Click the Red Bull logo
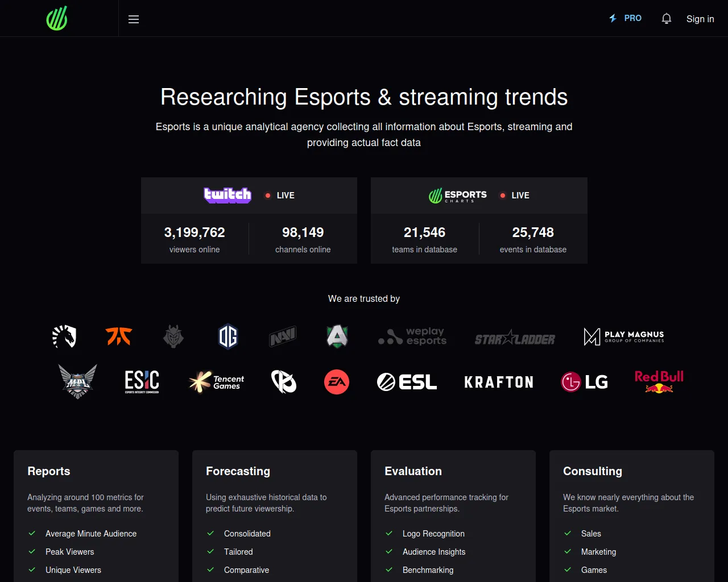This screenshot has width=728, height=582. (659, 381)
